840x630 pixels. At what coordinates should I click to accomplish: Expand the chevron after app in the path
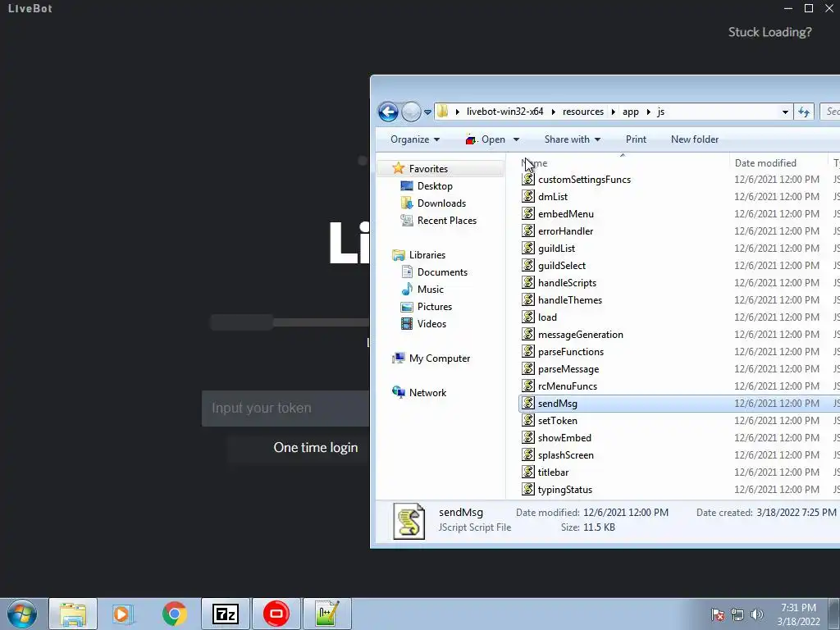[x=648, y=112]
